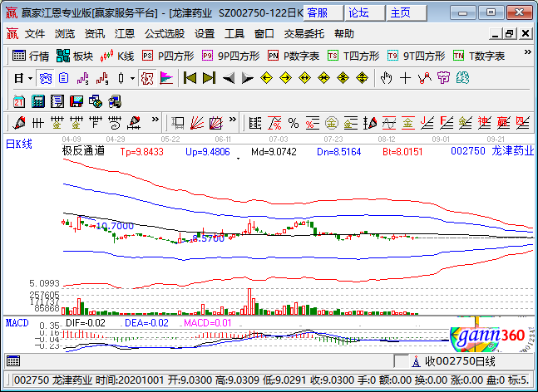The width and height of the screenshot is (538, 392).
Task: Click the purple 节 icon
Action: tap(443, 78)
